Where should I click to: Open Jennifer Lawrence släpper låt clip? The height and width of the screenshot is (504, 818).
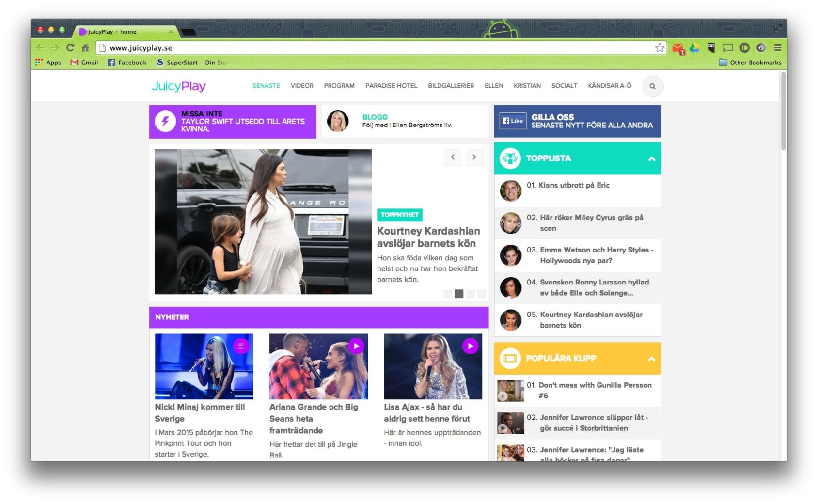coord(577,423)
